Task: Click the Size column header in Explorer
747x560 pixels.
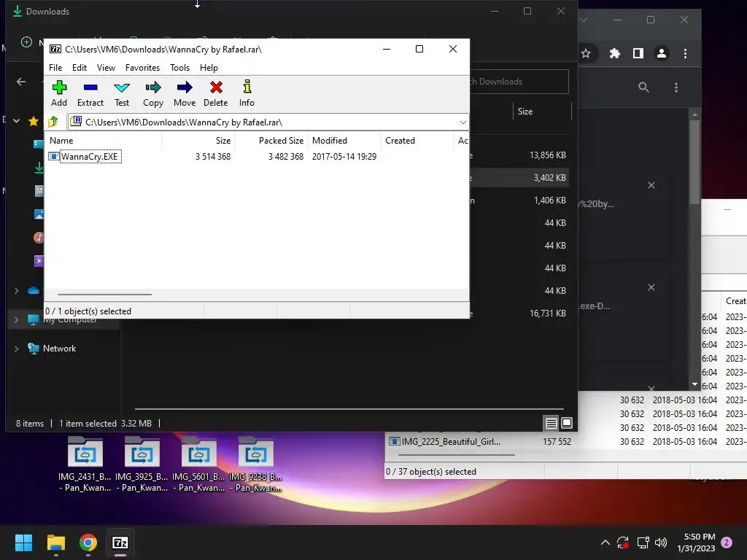Action: coord(525,112)
